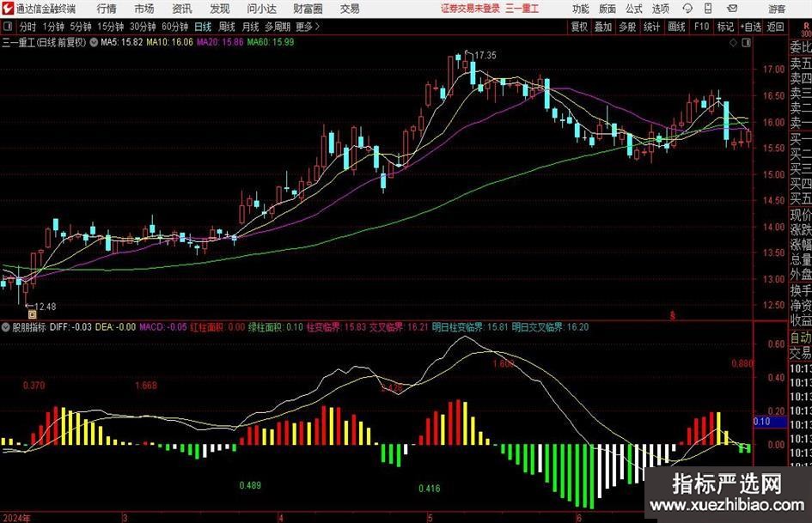The width and height of the screenshot is (812, 523).
Task: Click the 返回 back button
Action: pyautogui.click(x=775, y=27)
